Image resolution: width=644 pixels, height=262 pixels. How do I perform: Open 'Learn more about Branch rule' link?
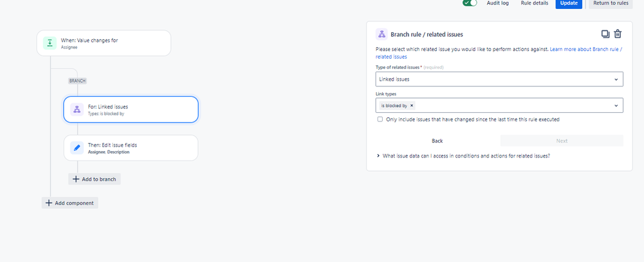(x=585, y=50)
